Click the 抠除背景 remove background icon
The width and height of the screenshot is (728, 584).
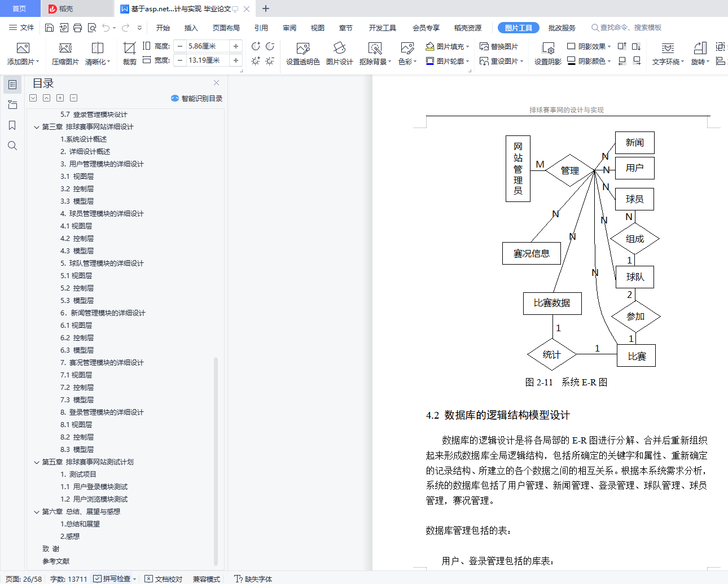click(375, 49)
